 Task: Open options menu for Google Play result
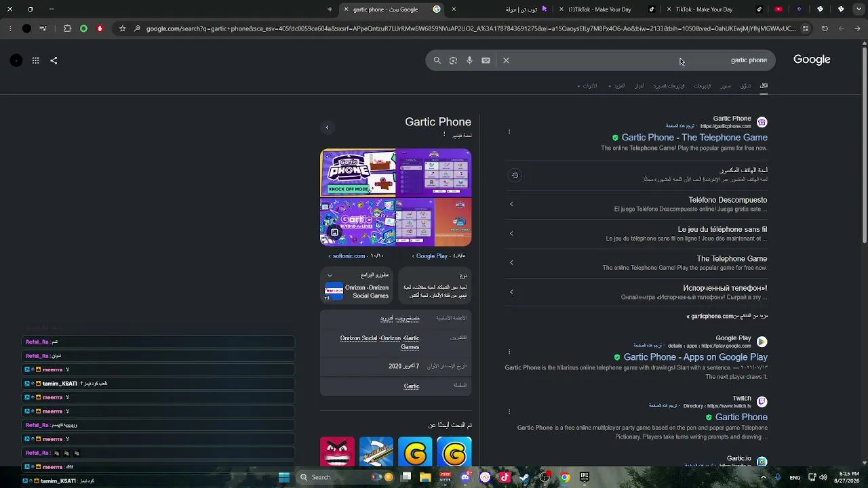pyautogui.click(x=509, y=352)
